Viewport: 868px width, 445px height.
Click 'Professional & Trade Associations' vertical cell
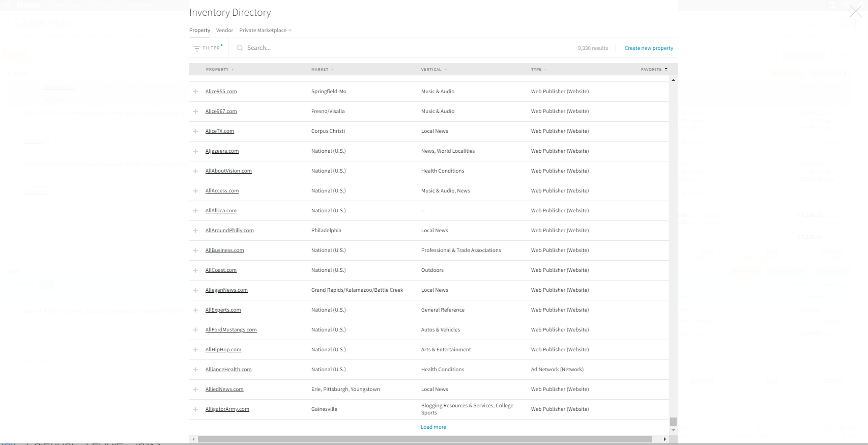tap(461, 251)
